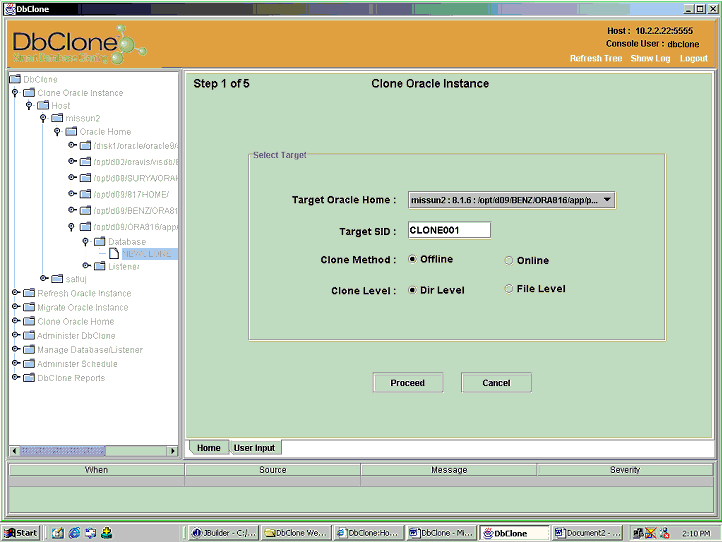Click the Clone Oracle Instance folder icon
The image size is (722, 542).
pos(29,93)
